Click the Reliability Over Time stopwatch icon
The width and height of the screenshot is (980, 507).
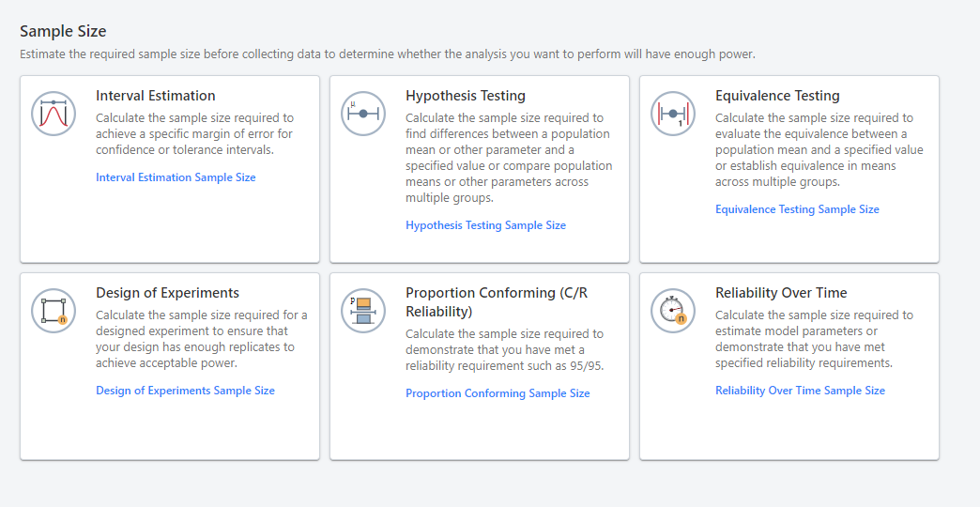[673, 311]
